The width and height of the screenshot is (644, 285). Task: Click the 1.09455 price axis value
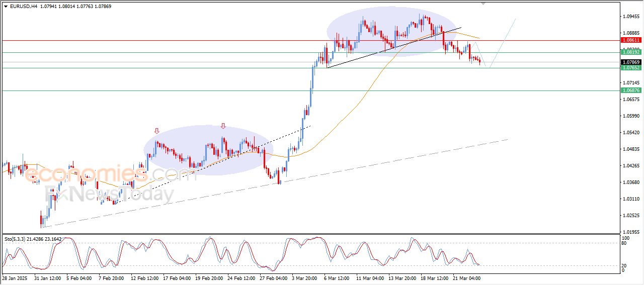click(x=631, y=17)
